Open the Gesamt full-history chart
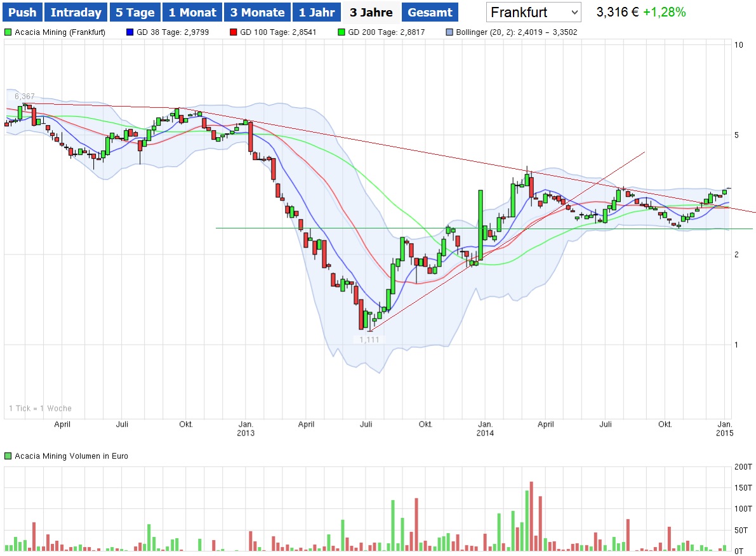The width and height of the screenshot is (756, 556). click(430, 12)
